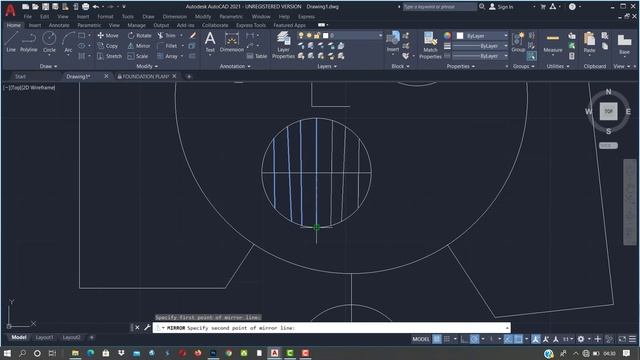Click the Undo arrow in quick access toolbar
640x360 pixels.
(96, 7)
